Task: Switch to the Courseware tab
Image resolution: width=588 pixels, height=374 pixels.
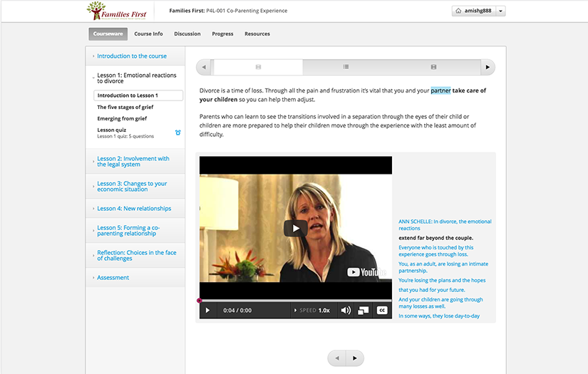Action: tap(108, 33)
